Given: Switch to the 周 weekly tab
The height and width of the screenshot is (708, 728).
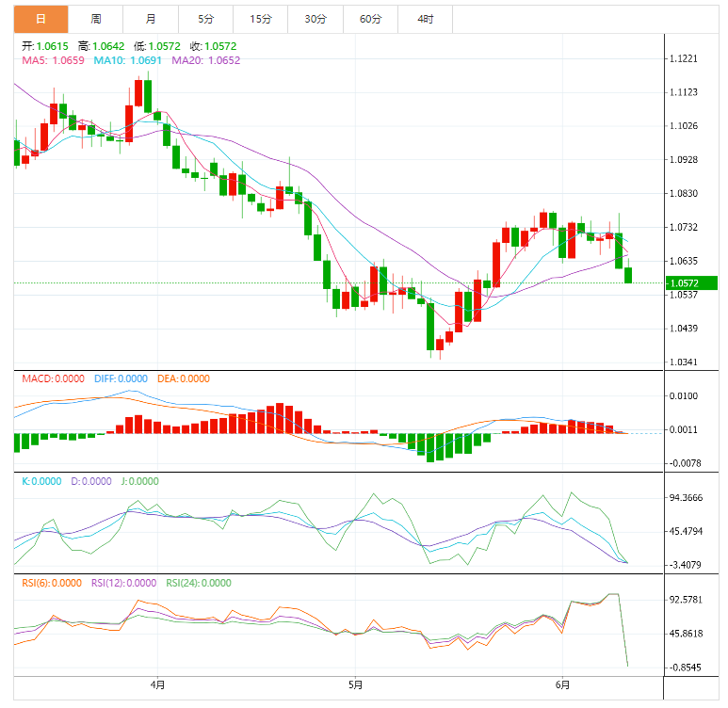Looking at the screenshot, I should click(x=96, y=19).
